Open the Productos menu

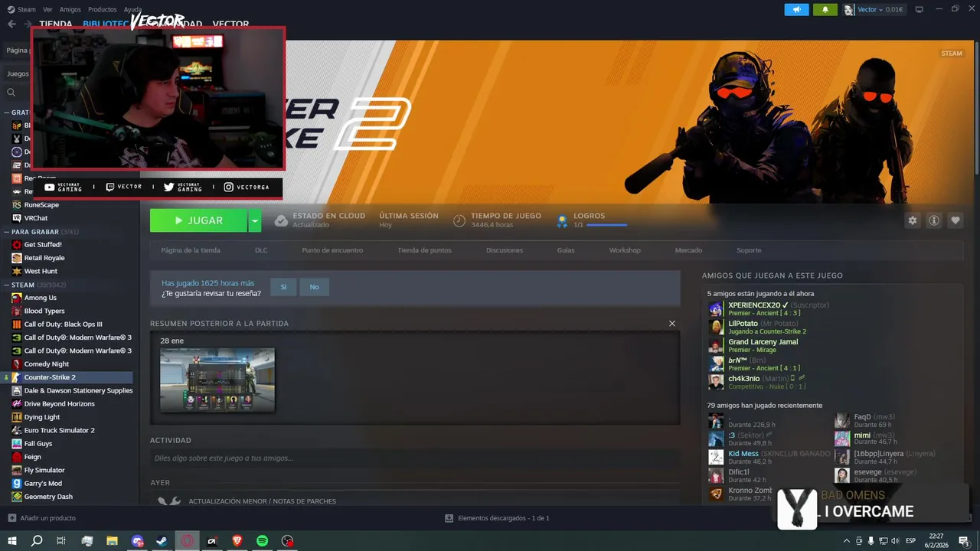pyautogui.click(x=103, y=10)
